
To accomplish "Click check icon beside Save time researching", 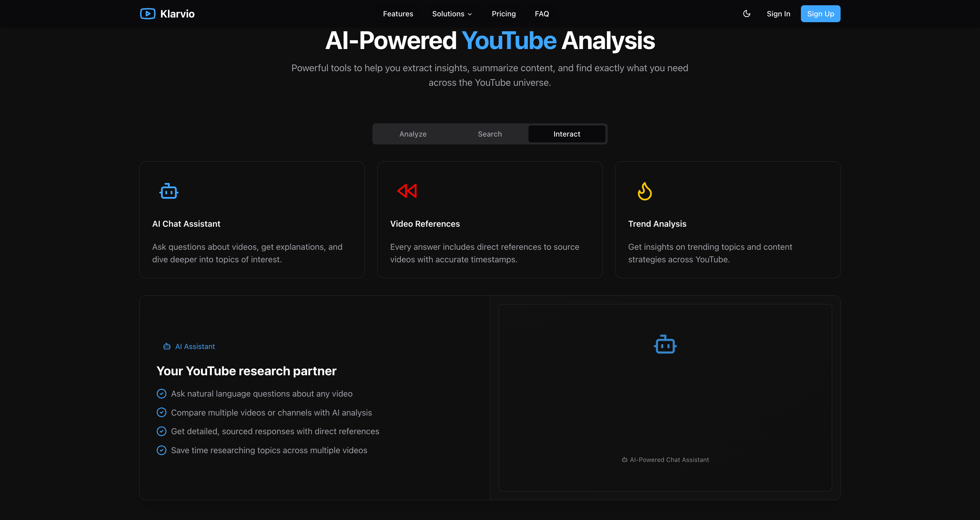I will pyautogui.click(x=161, y=450).
